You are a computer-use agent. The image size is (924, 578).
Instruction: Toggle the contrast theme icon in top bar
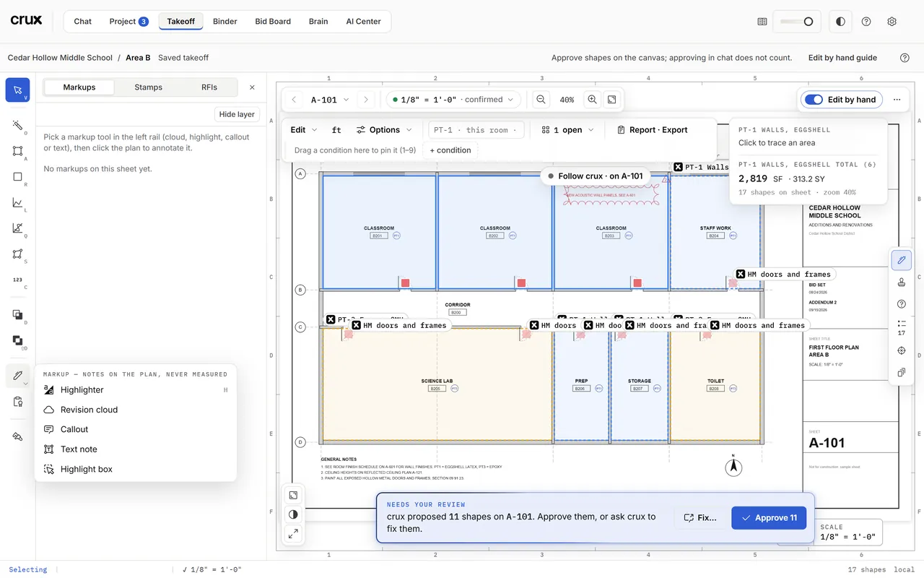840,22
